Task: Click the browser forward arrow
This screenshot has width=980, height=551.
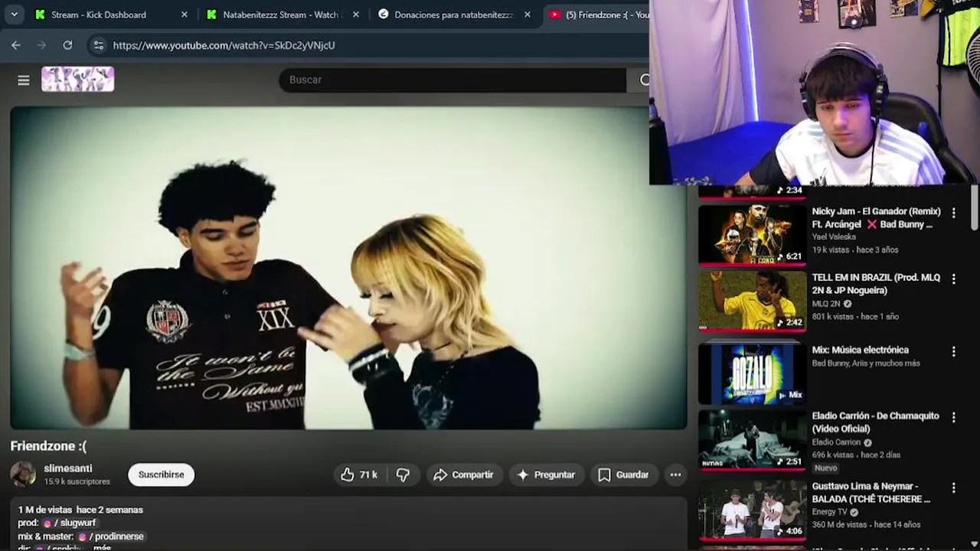Action: click(41, 45)
